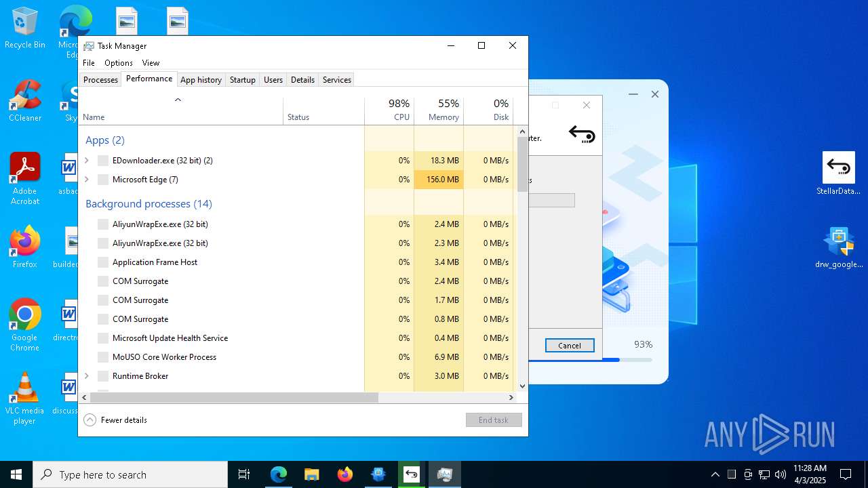Screen dimensions: 868x488
Task: Launch the Firefox desktop shortcut
Action: click(x=24, y=247)
